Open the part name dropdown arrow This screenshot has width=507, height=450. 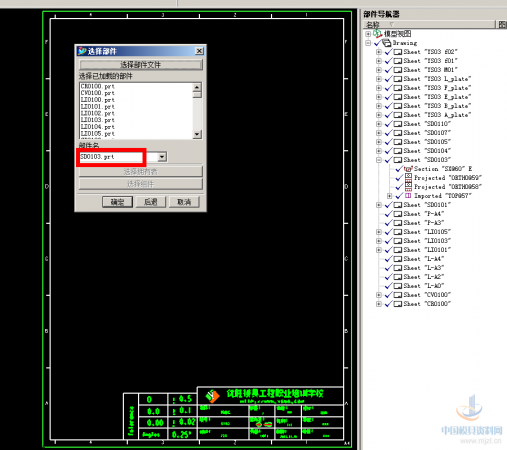162,157
